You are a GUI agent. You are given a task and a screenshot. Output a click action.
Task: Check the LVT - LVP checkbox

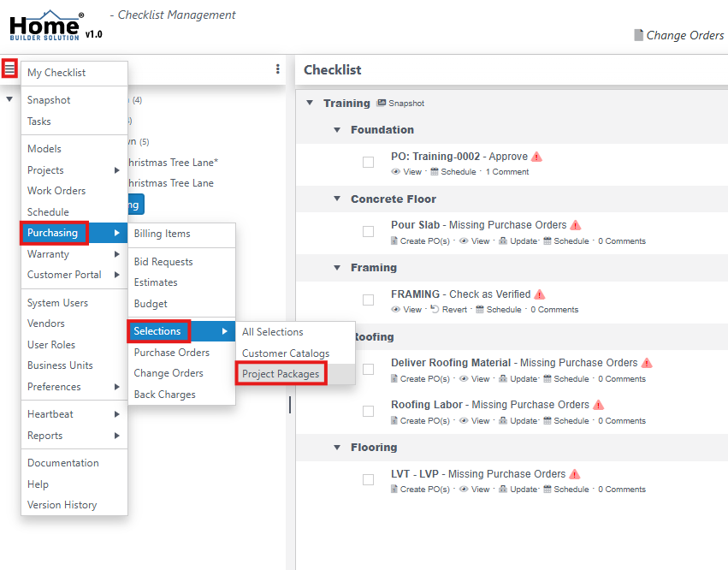click(368, 479)
